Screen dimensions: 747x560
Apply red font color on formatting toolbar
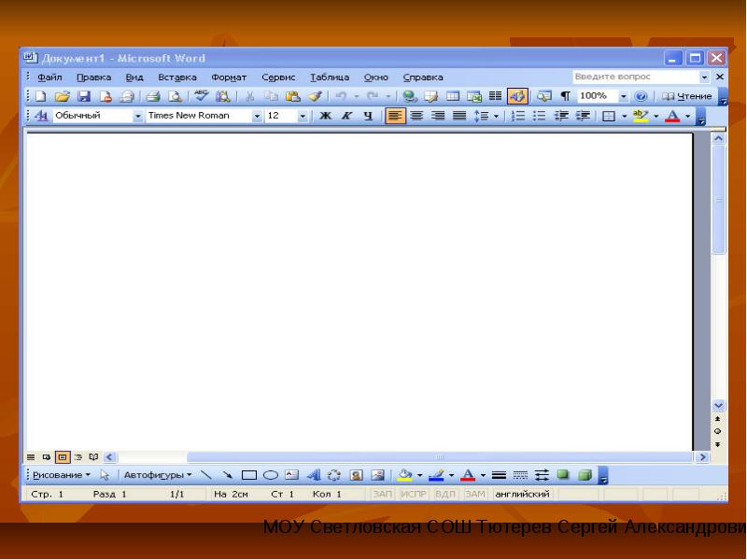(672, 116)
